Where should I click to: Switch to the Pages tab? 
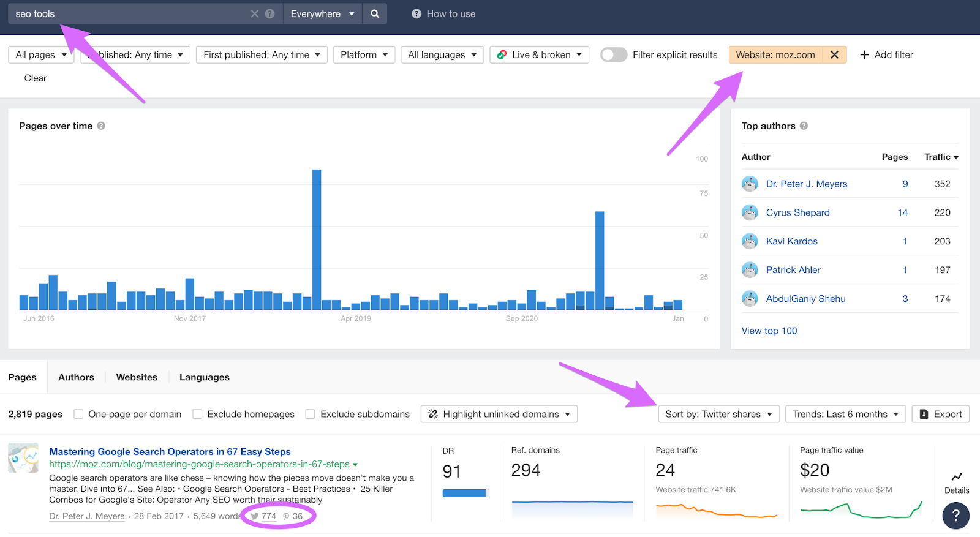(22, 377)
